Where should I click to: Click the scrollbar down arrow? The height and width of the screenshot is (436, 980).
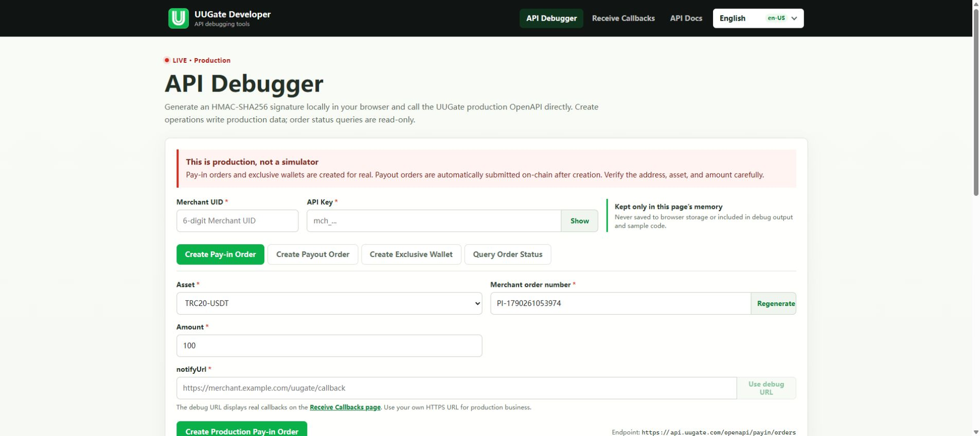click(976, 432)
